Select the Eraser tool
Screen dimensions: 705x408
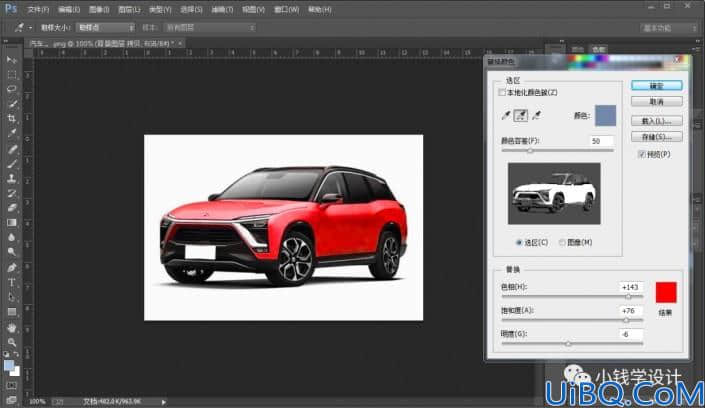coord(12,208)
